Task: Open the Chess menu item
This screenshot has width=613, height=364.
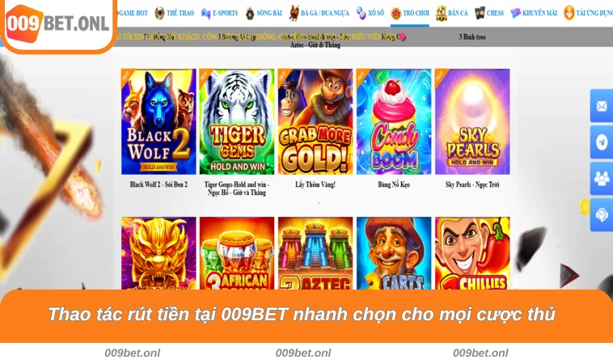Action: 488,13
